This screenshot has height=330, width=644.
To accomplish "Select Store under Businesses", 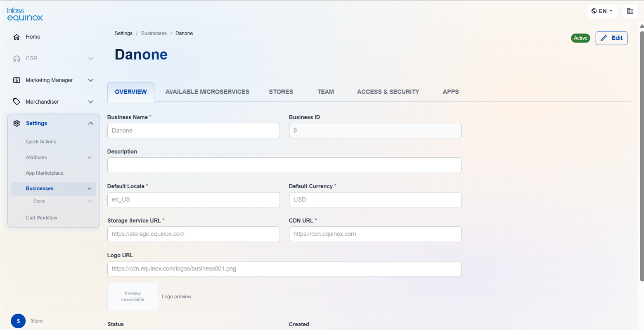I will (39, 201).
